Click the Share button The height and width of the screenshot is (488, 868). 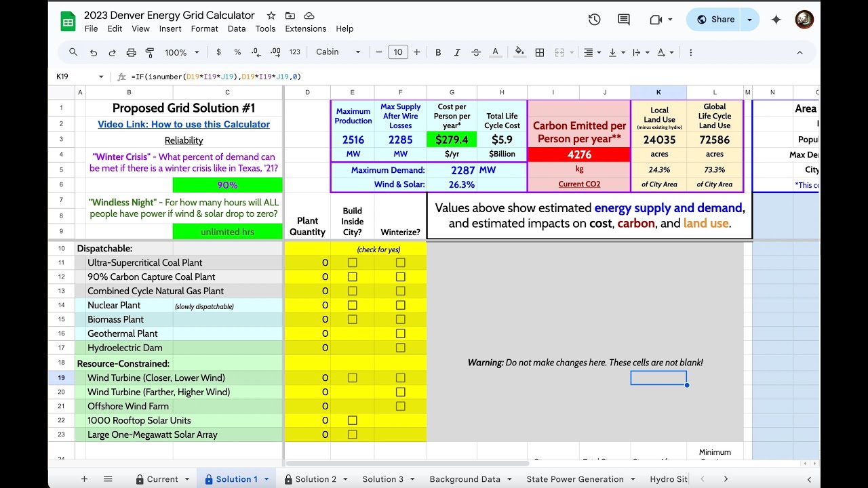[x=715, y=20]
